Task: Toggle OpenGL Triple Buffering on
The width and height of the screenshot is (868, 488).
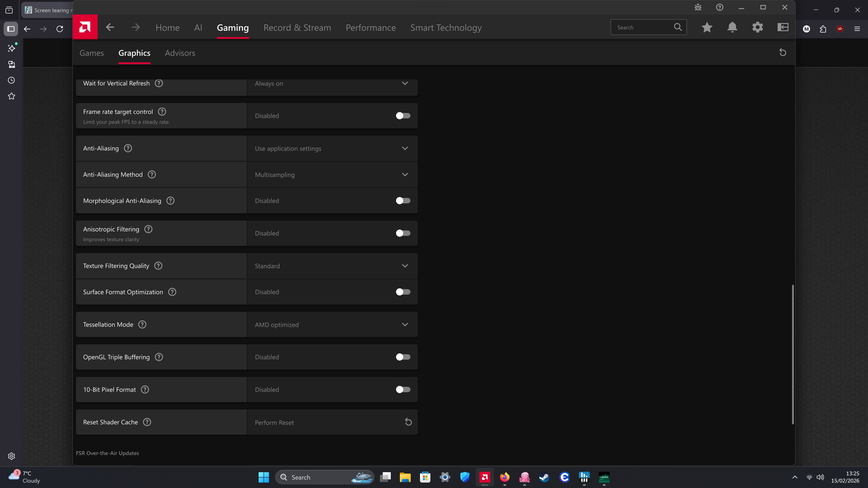Action: (403, 357)
